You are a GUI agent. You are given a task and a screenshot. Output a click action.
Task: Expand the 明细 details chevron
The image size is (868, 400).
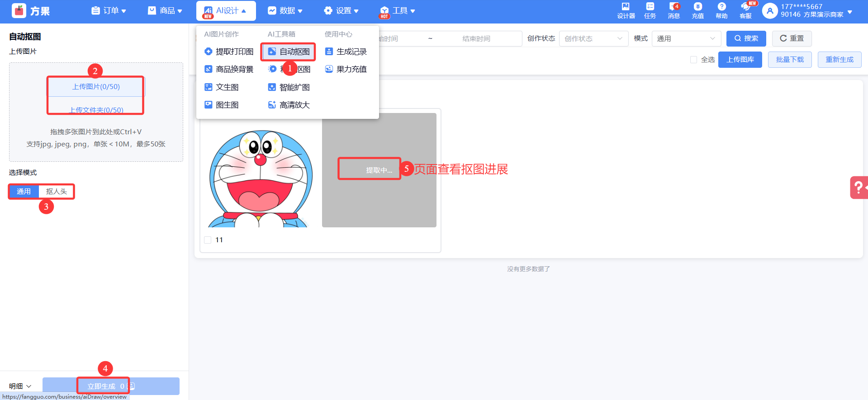pos(29,386)
